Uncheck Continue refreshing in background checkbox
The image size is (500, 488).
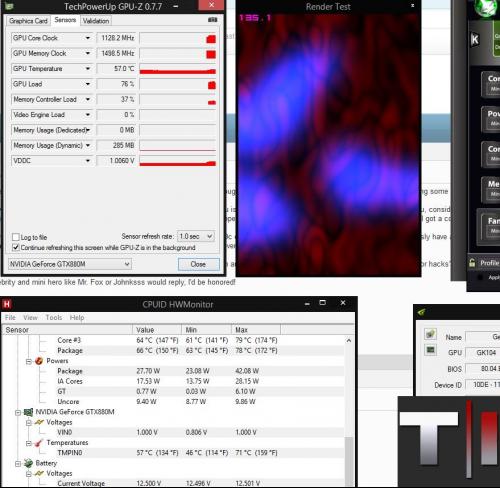point(15,247)
